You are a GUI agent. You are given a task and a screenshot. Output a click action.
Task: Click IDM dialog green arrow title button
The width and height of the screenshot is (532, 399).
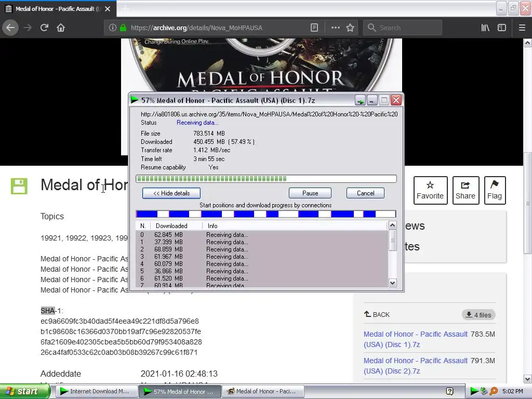[360, 100]
